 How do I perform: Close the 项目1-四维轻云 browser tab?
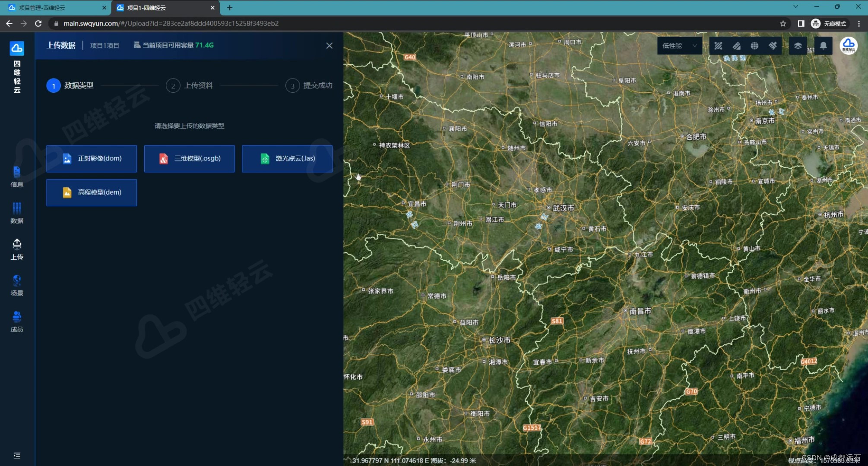[x=212, y=8]
